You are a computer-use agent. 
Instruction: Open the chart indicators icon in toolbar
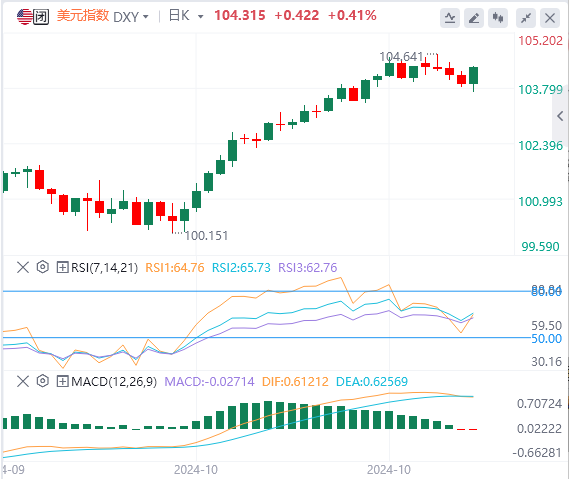450,18
